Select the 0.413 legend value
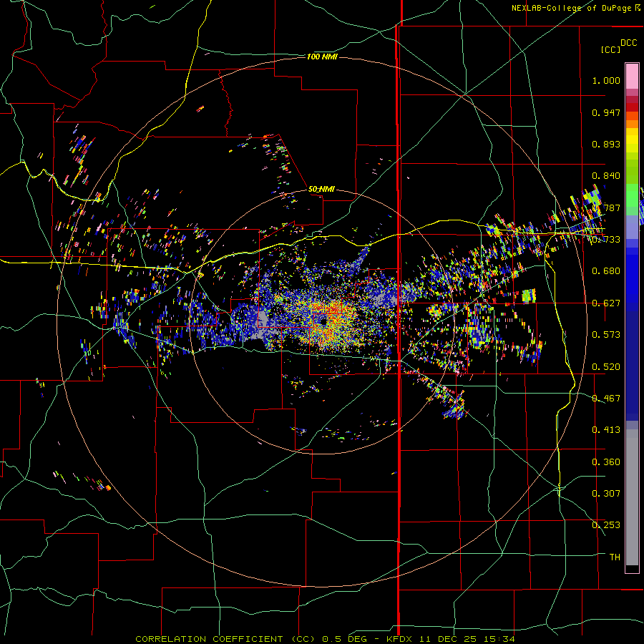This screenshot has height=644, width=644. pos(606,430)
